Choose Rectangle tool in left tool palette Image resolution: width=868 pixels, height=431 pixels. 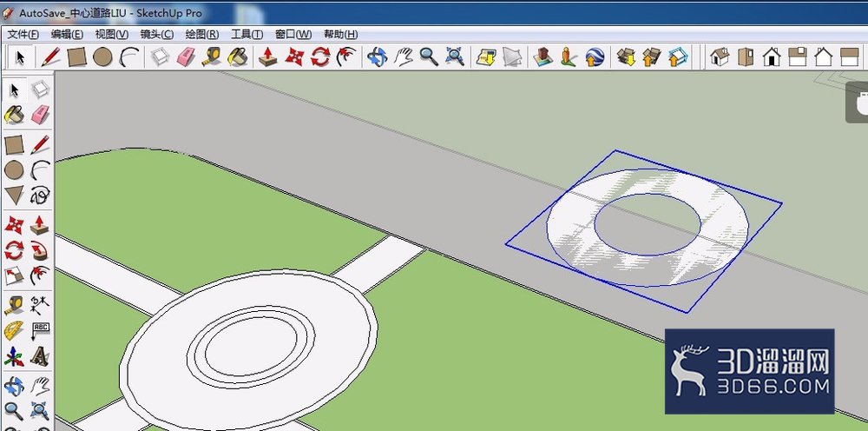click(14, 145)
